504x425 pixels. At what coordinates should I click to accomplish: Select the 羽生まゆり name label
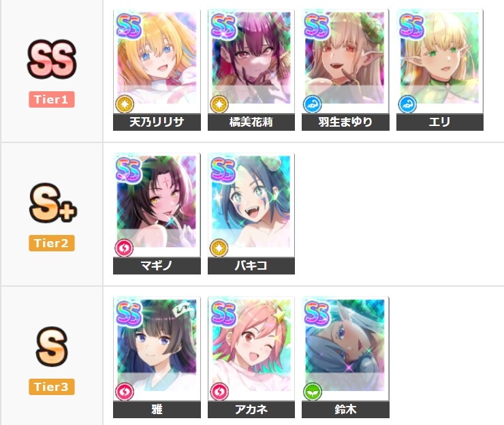click(345, 122)
